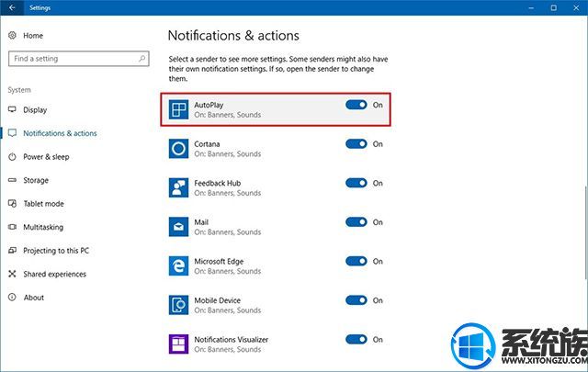Click the About info icon
588x372 pixels.
12,297
